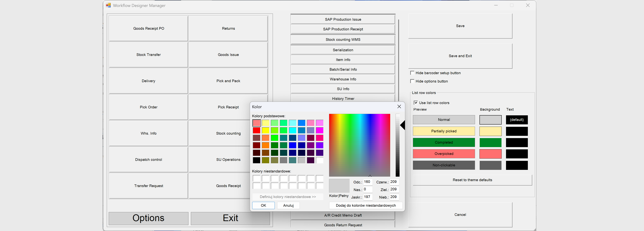Click the Jaskr. luminance input field
The width and height of the screenshot is (644, 231).
tap(368, 197)
